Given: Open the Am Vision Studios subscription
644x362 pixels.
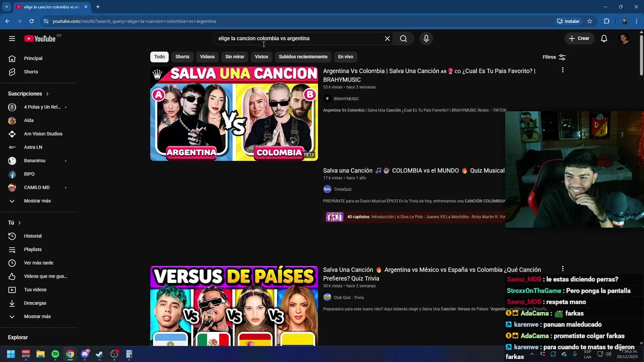Looking at the screenshot, I should tap(38, 134).
